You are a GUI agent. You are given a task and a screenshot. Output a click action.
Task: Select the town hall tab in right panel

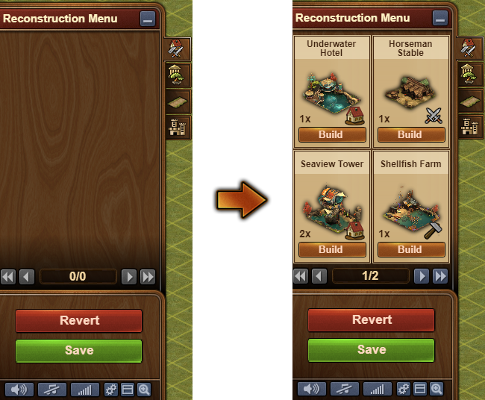pyautogui.click(x=469, y=127)
